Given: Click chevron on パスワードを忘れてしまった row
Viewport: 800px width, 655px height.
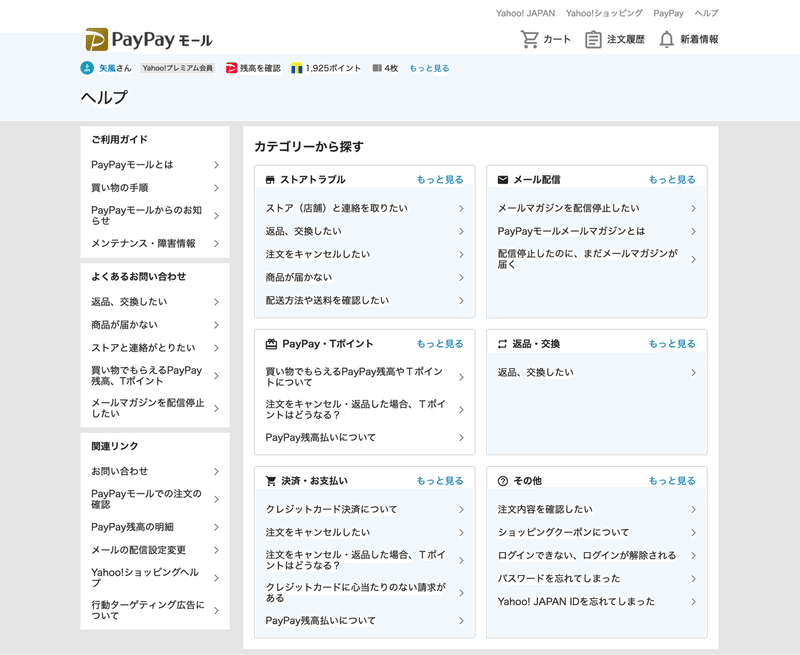Looking at the screenshot, I should click(693, 578).
